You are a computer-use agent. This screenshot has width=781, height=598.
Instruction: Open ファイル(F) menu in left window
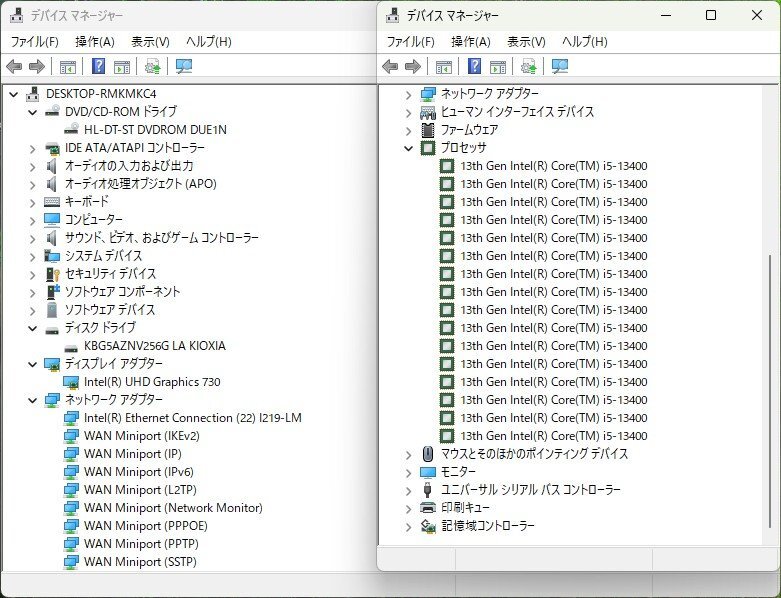pyautogui.click(x=34, y=42)
